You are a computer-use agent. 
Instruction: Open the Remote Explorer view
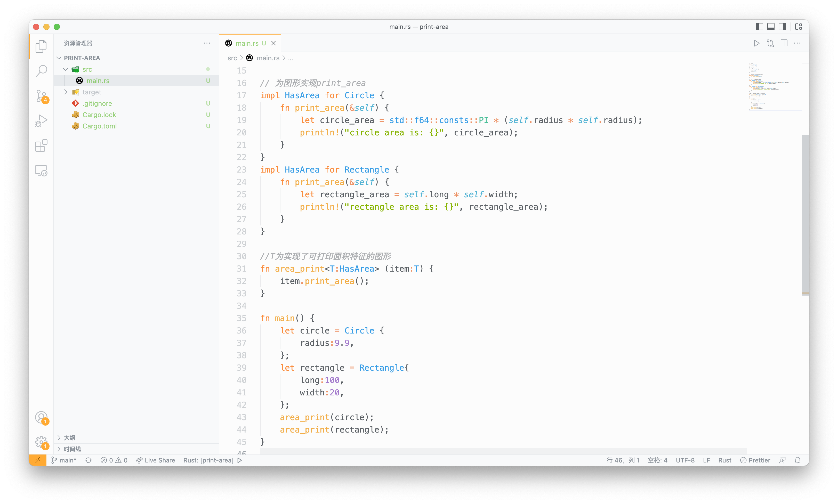[41, 170]
